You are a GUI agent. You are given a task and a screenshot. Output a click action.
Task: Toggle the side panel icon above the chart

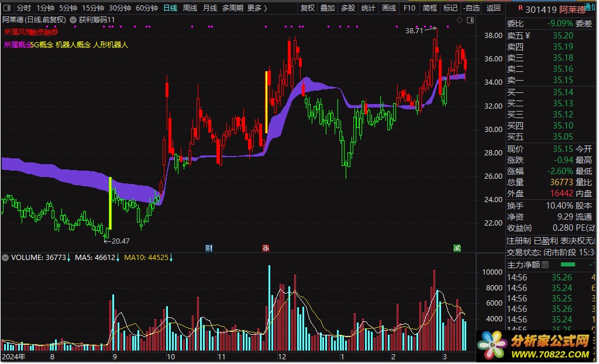pos(470,20)
